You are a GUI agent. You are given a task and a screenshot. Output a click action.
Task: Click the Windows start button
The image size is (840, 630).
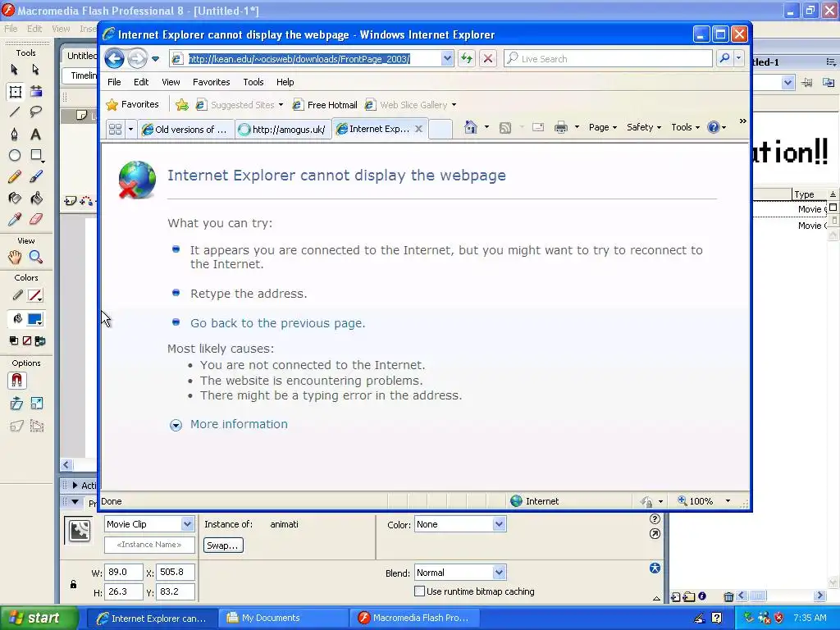(x=39, y=618)
